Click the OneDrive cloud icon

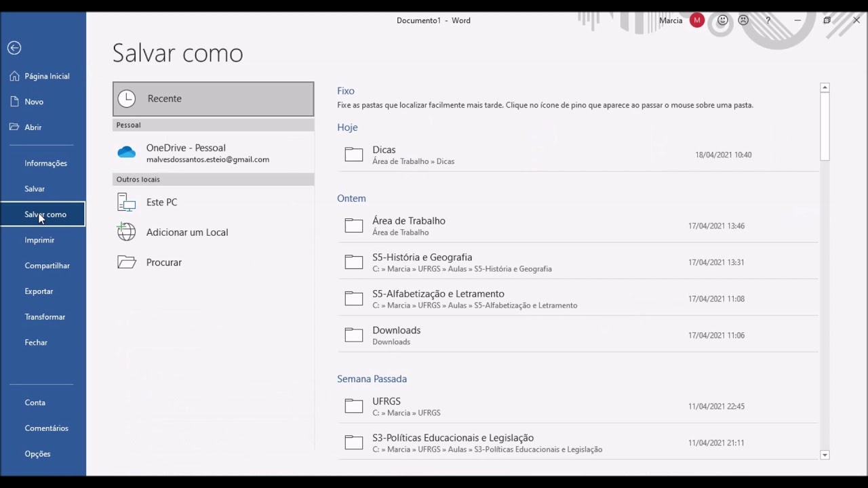click(127, 152)
